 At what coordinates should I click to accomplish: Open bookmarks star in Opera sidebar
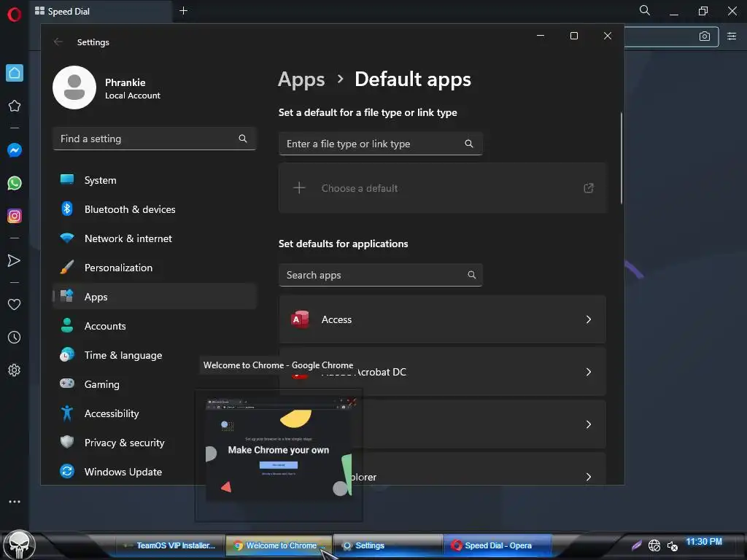(x=15, y=106)
